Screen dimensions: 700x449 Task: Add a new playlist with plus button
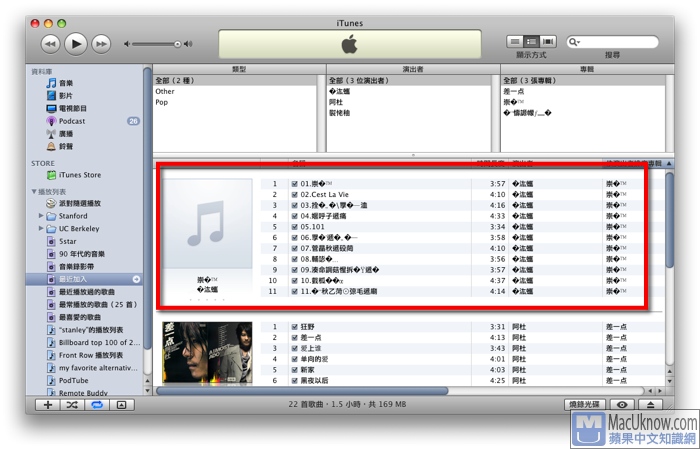[x=48, y=405]
